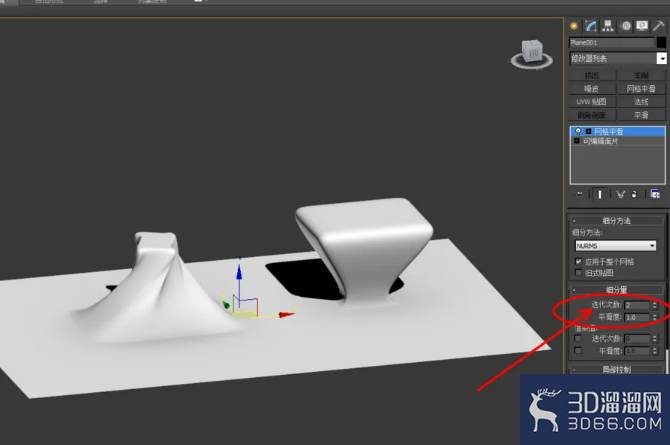Image resolution: width=670 pixels, height=445 pixels.
Task: Expand the 网格平滑 stack entry plus box
Action: pyautogui.click(x=588, y=131)
